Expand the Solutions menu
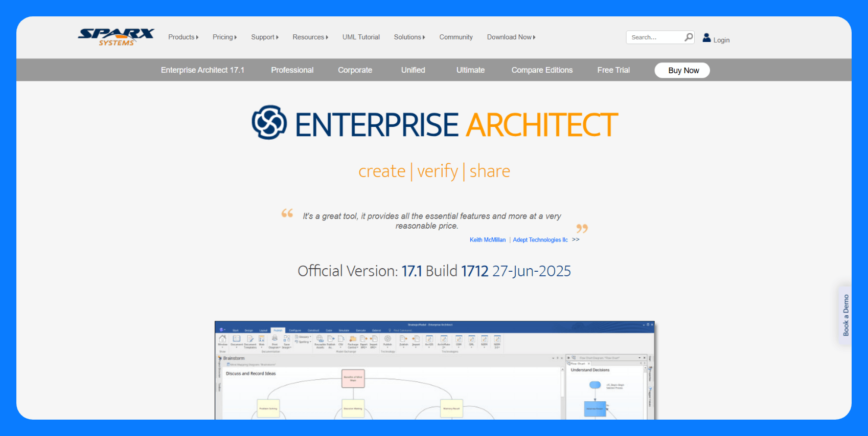868x436 pixels. [x=409, y=37]
